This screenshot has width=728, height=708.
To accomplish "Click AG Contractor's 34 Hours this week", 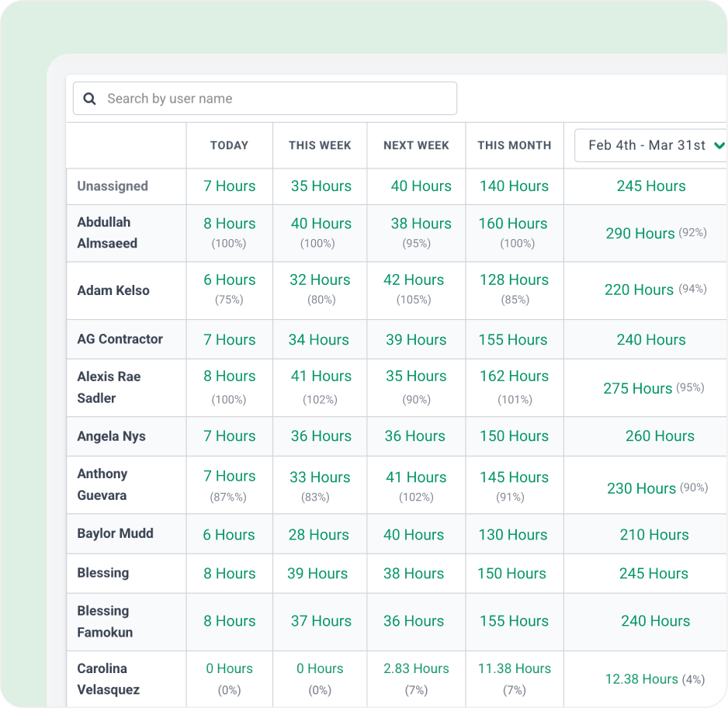I will point(318,340).
